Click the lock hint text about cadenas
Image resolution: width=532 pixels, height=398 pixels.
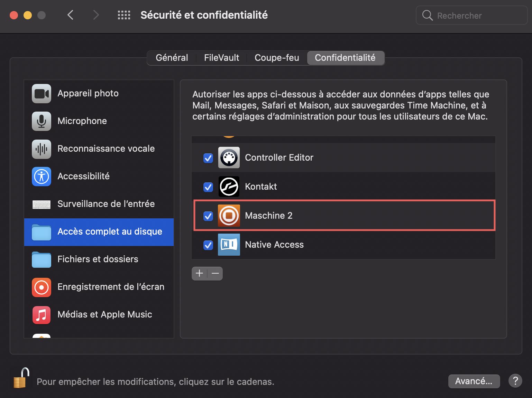click(155, 381)
